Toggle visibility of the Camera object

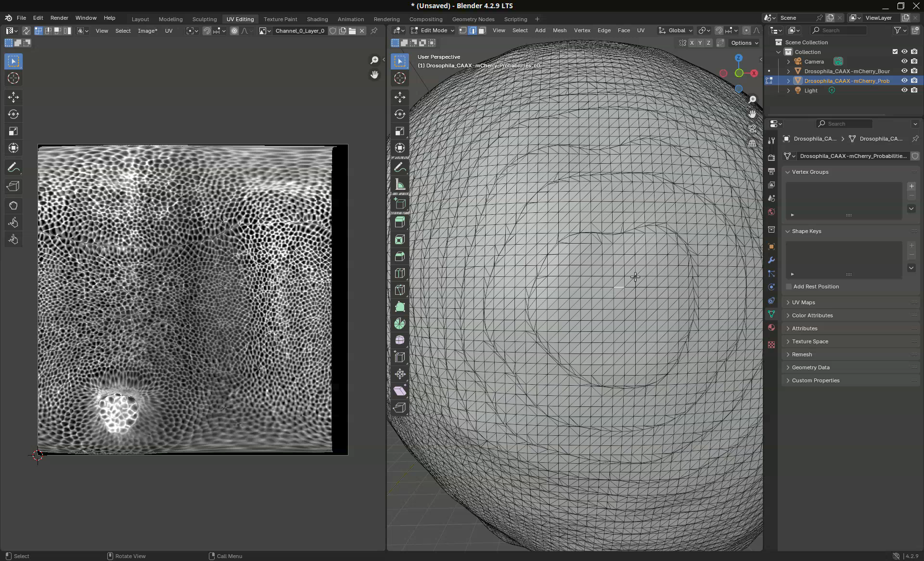click(904, 62)
